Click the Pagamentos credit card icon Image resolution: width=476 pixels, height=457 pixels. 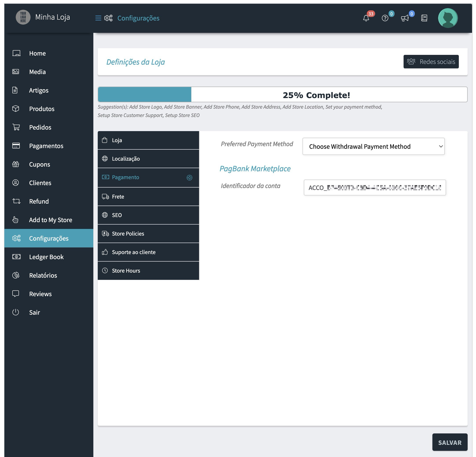click(16, 146)
